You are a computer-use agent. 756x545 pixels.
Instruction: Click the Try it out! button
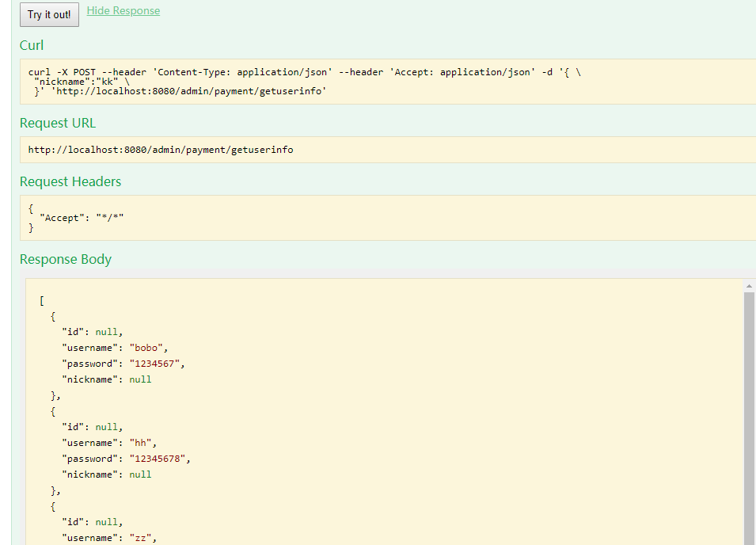coord(49,14)
